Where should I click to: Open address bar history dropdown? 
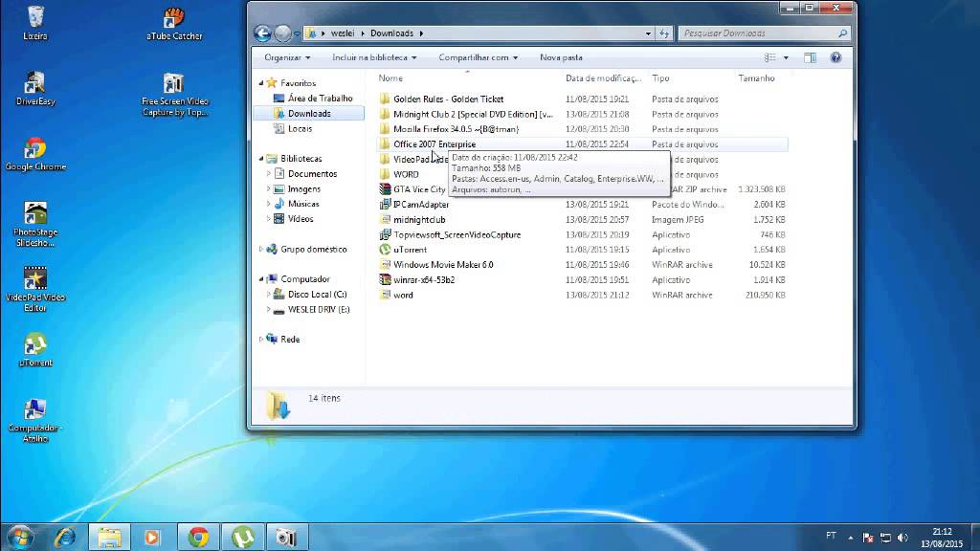pyautogui.click(x=648, y=33)
